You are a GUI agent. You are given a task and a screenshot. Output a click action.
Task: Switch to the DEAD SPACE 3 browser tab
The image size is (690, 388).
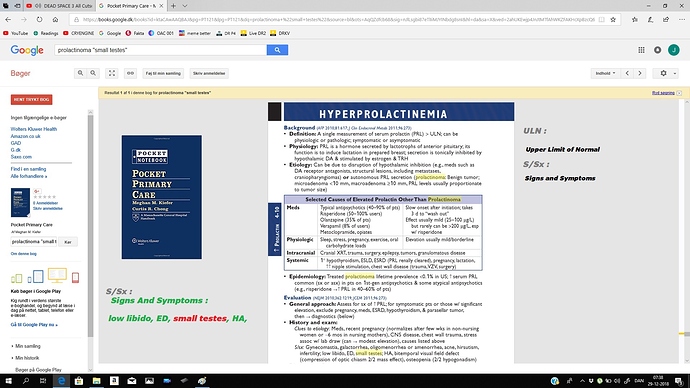click(x=59, y=6)
